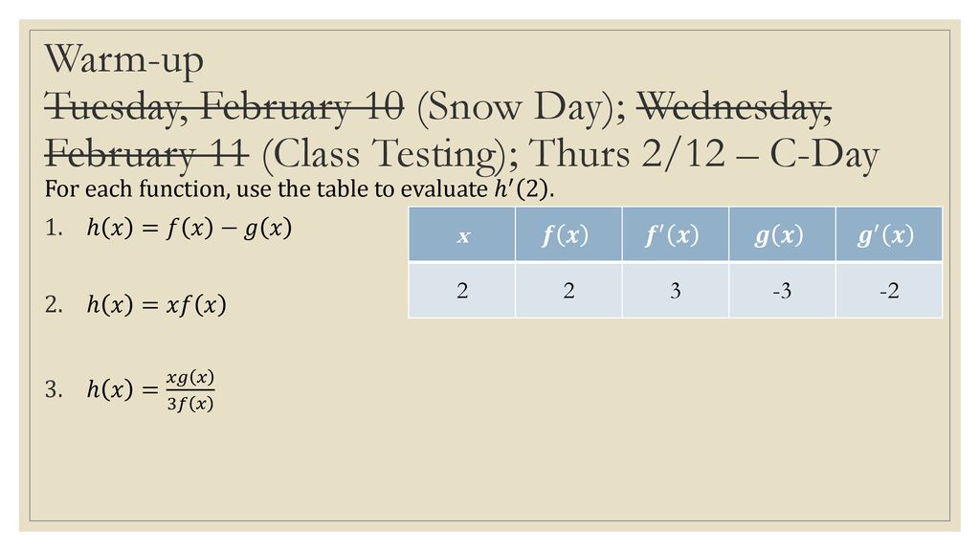Click the instruction line about evaluating h′(2)
Image resolution: width=980 pixels, height=551 pixels.
click(x=300, y=189)
